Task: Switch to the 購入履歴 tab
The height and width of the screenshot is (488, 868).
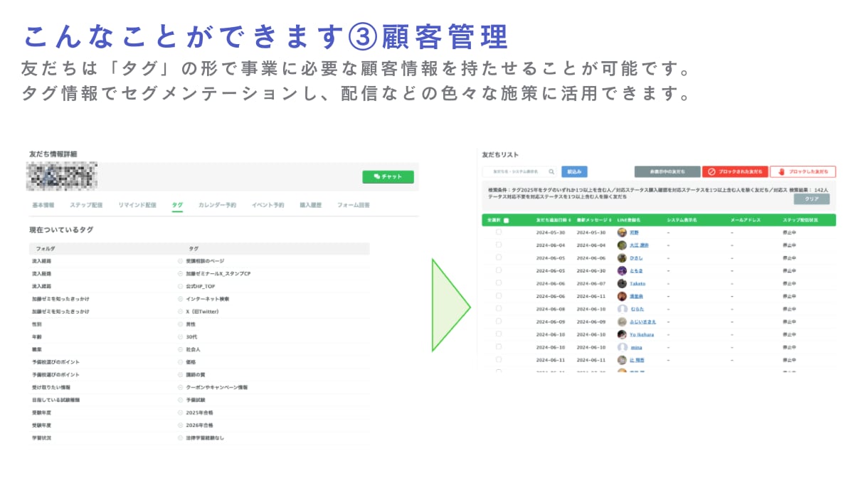Action: tap(310, 205)
